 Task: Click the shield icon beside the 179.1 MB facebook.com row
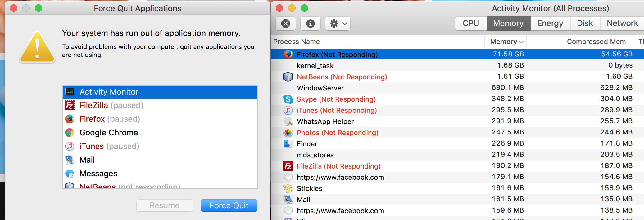(x=288, y=177)
